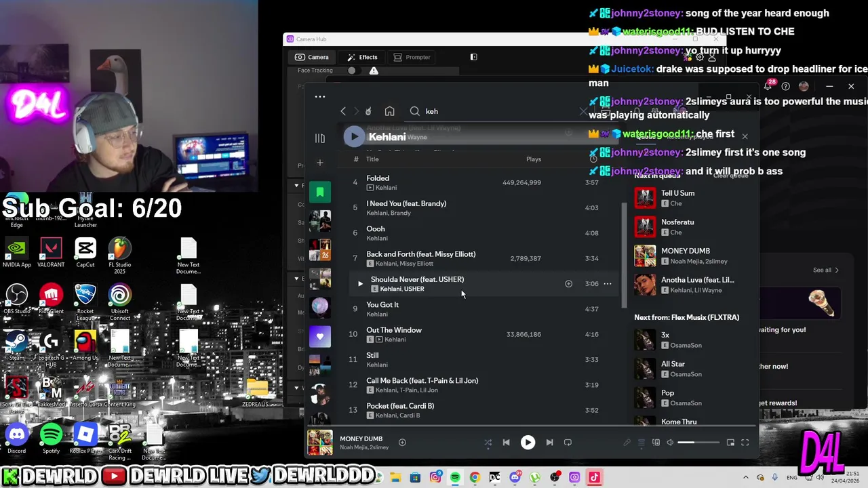Open now playing MONEY DUMB cover art

(x=320, y=443)
